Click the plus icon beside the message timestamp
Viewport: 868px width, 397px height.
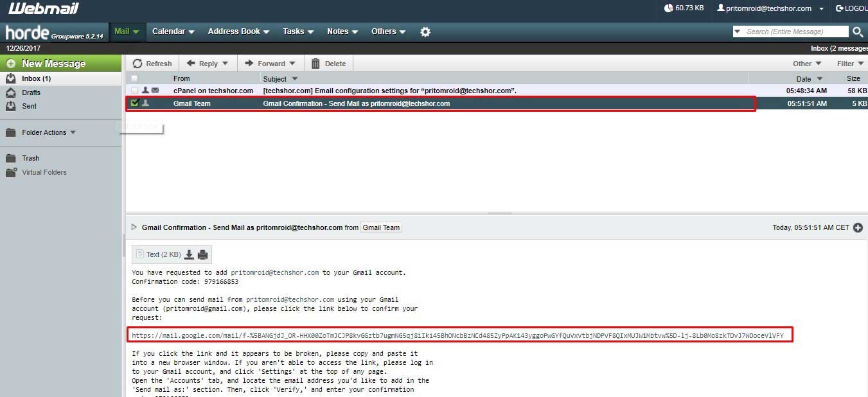tap(858, 227)
